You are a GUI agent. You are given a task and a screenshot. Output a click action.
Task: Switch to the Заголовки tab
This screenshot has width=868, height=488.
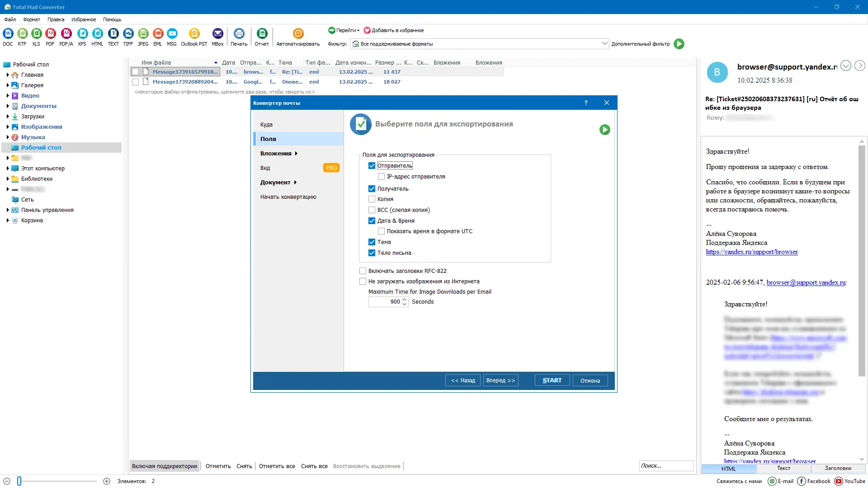coord(838,469)
